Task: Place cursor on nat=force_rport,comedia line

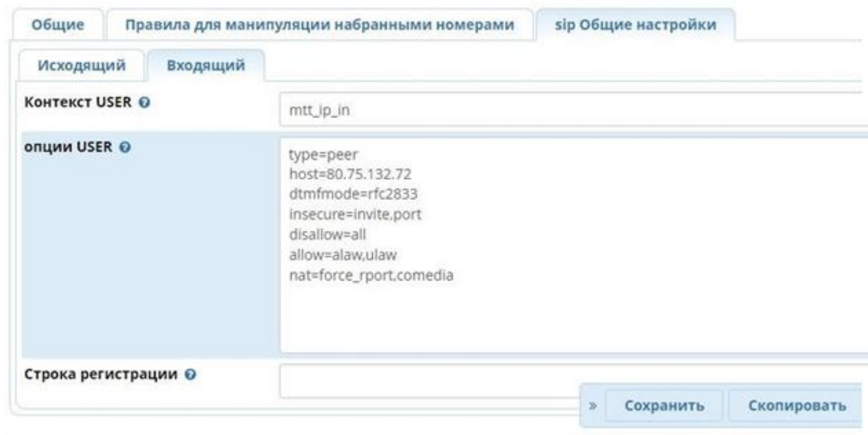Action: click(372, 275)
